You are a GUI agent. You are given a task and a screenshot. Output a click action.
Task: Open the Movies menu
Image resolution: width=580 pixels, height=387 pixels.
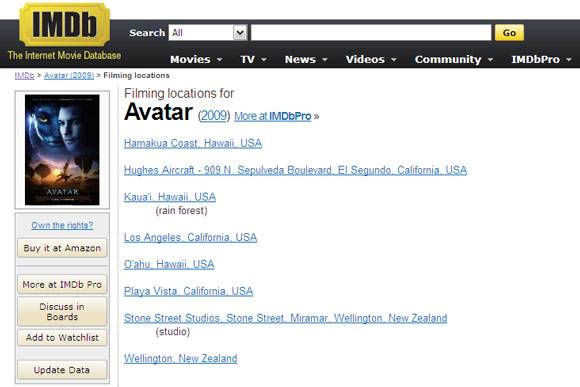point(196,59)
